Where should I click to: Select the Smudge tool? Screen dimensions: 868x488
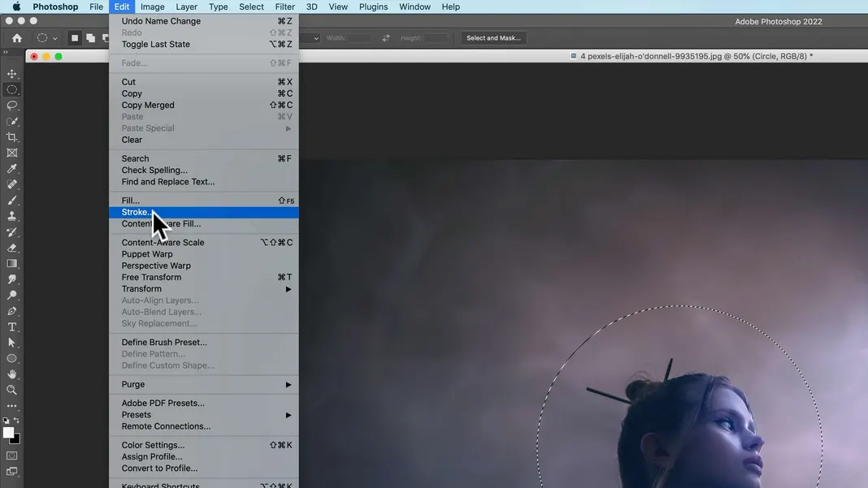(x=11, y=279)
